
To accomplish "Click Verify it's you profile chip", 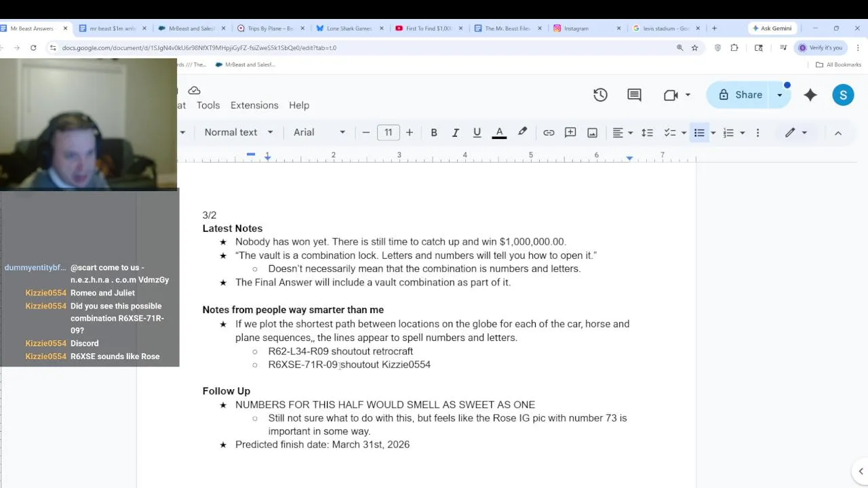I will (821, 47).
